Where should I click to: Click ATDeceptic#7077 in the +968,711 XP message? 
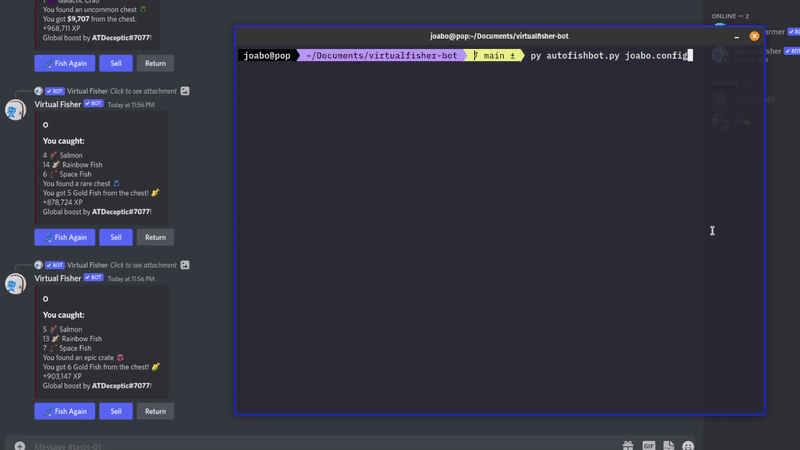click(x=121, y=38)
